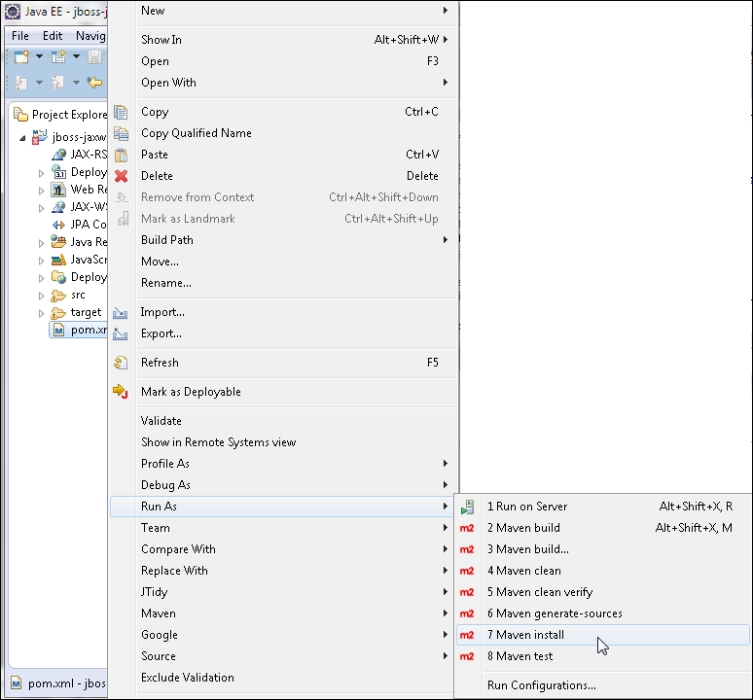Open the New submenu
Screen dimensions: 753x700
282,11
